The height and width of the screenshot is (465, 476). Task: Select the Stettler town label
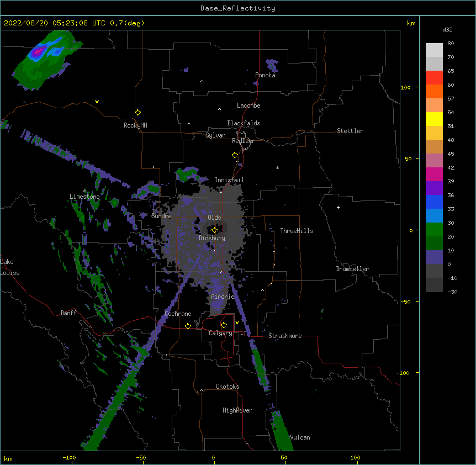tap(350, 131)
